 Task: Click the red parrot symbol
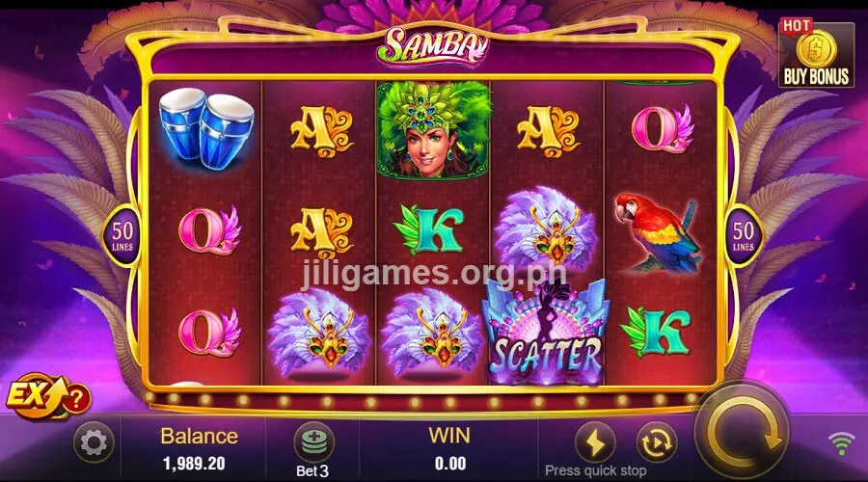658,232
